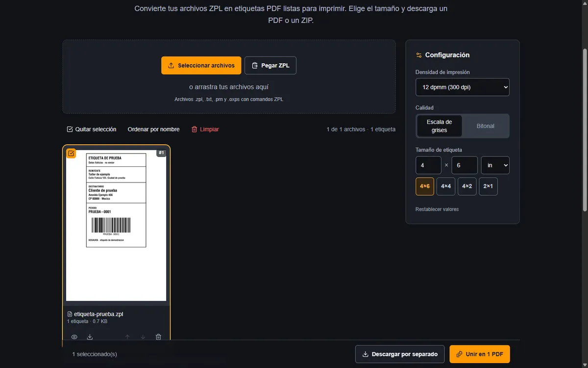Select Bitonal quality option
The width and height of the screenshot is (588, 368).
(486, 126)
